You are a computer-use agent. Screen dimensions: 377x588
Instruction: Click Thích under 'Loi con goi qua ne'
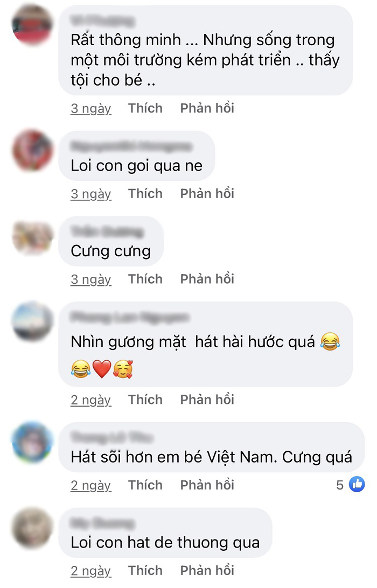[x=145, y=193]
